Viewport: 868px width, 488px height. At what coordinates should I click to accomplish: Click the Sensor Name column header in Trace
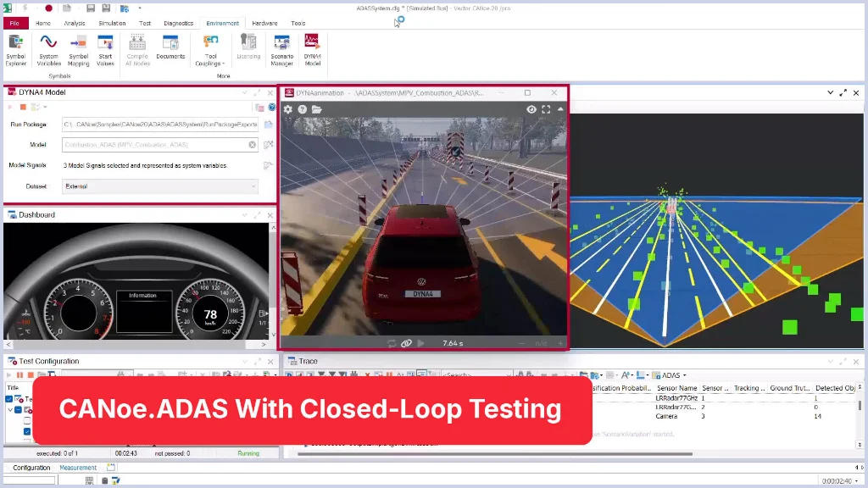pos(676,388)
